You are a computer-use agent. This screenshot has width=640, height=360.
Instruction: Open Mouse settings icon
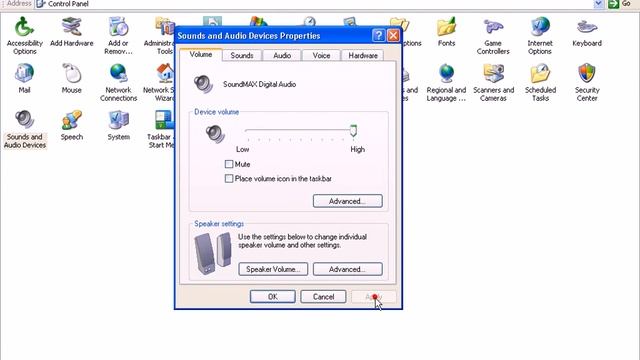pyautogui.click(x=71, y=78)
